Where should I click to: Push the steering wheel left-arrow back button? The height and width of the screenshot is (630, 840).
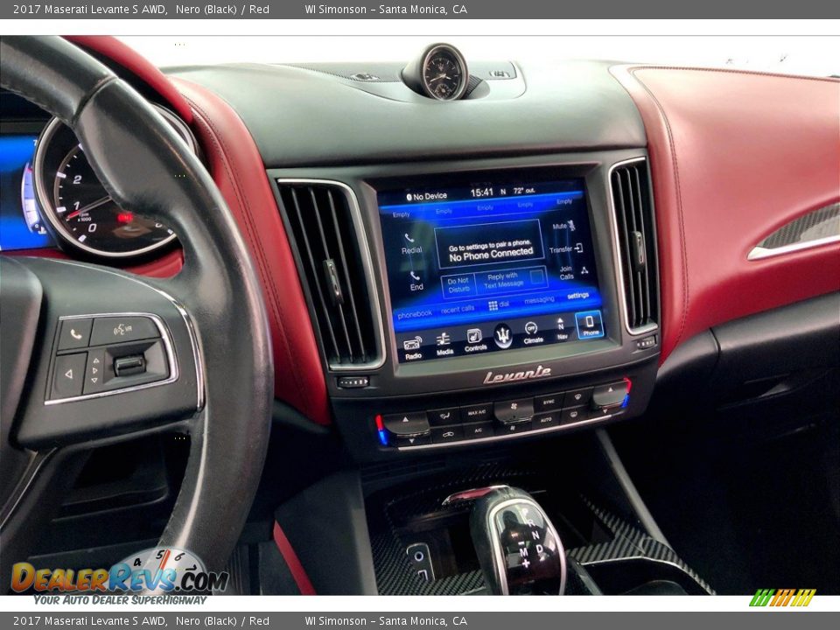68,374
